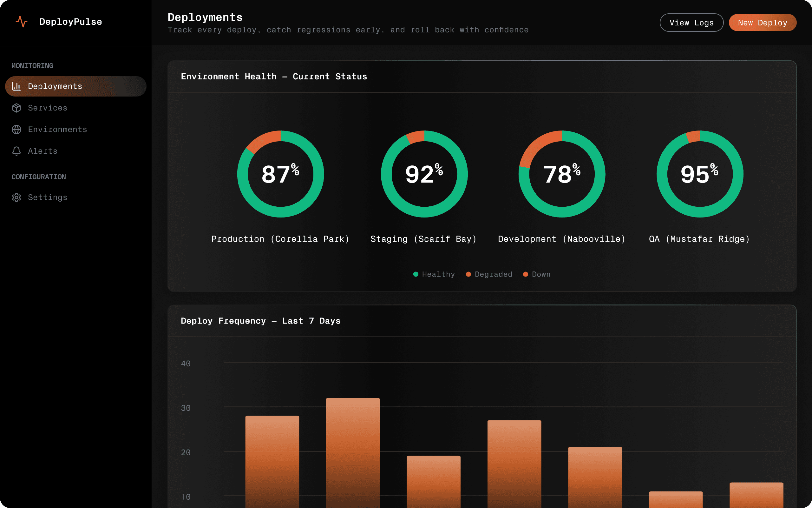Click the Settings gear icon

(16, 197)
